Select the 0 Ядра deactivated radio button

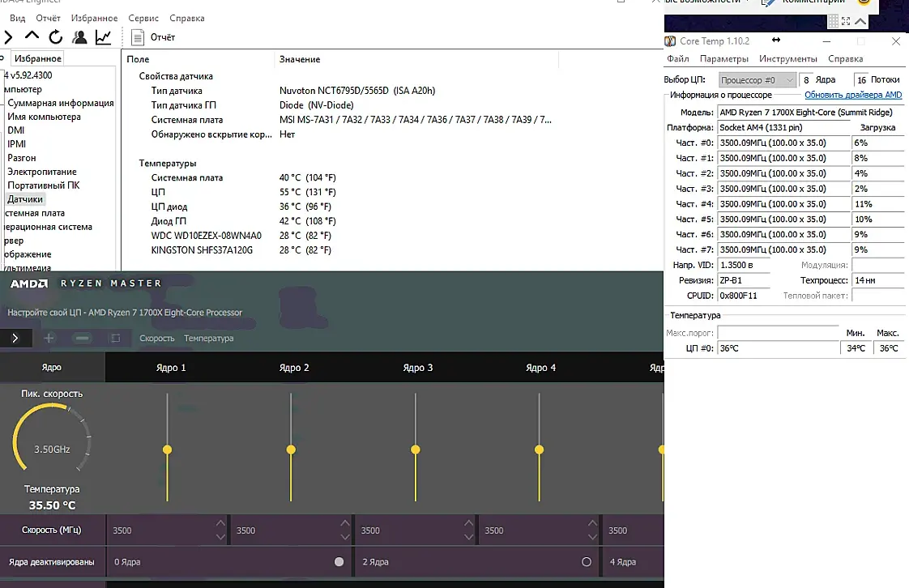pyautogui.click(x=339, y=561)
